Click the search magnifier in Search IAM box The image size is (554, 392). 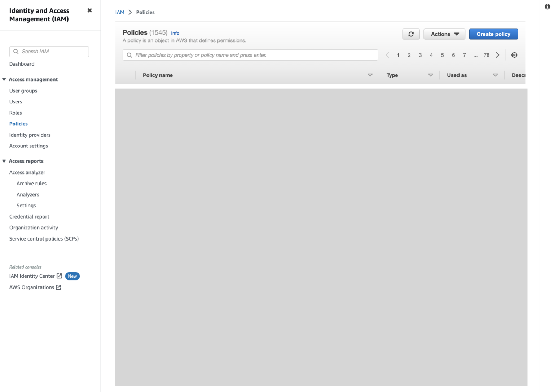16,52
